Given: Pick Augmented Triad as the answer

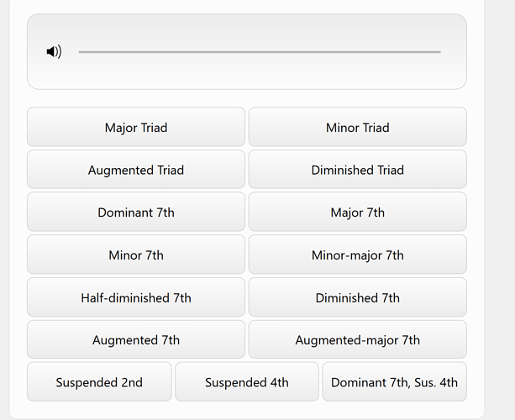Looking at the screenshot, I should 136,170.
